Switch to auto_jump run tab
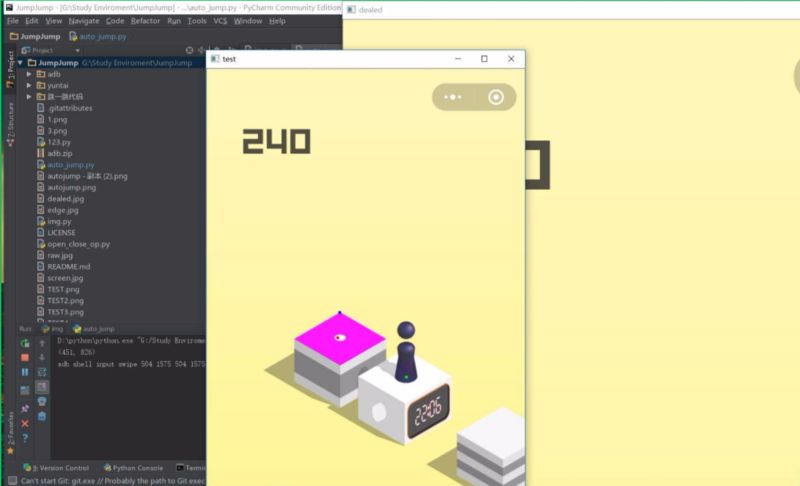This screenshot has width=800, height=486. pyautogui.click(x=94, y=329)
